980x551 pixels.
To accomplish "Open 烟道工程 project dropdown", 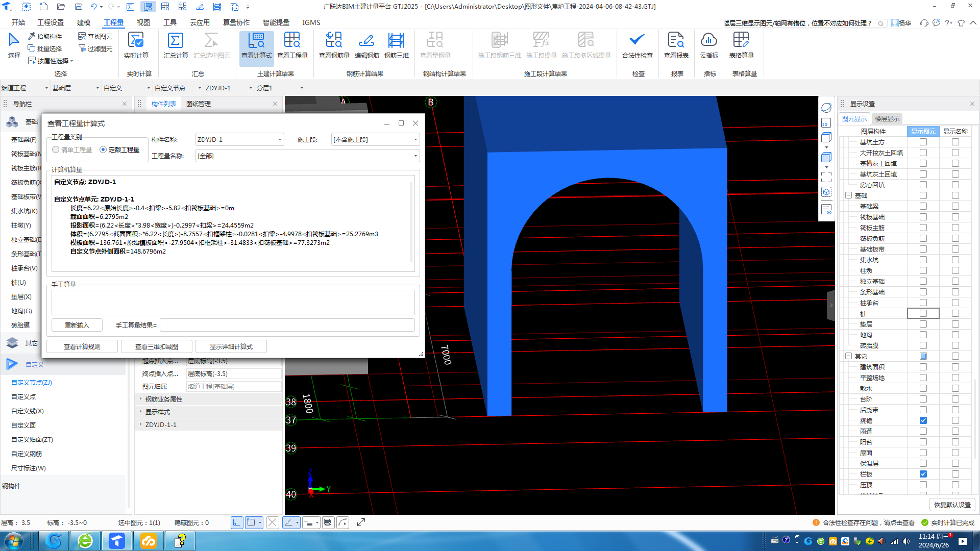I will click(24, 88).
